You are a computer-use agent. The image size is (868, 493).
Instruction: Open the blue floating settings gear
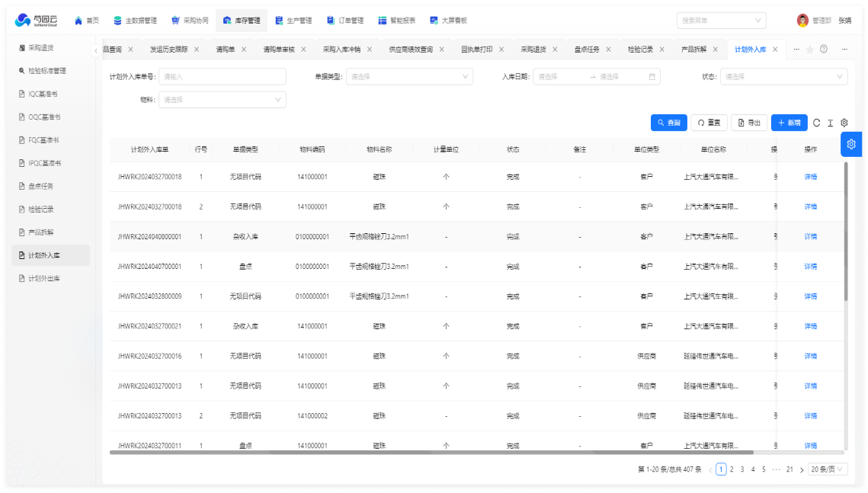pos(851,145)
